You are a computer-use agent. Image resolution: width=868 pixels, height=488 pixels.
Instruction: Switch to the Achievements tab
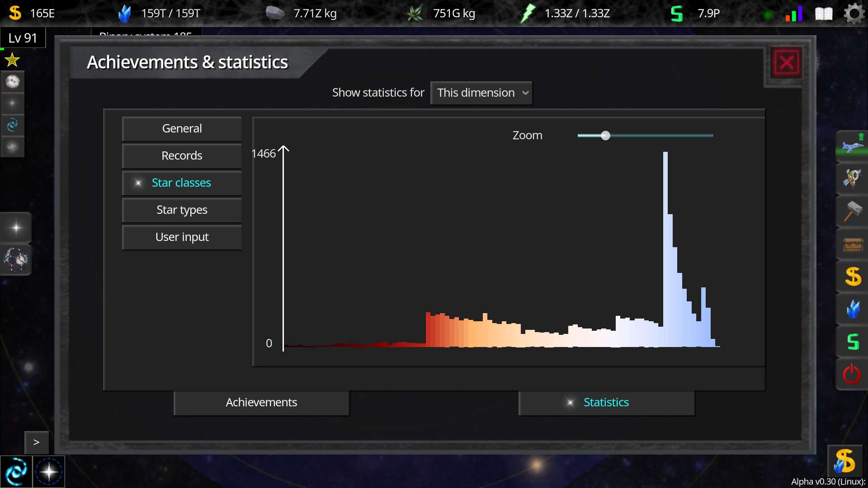pos(261,403)
